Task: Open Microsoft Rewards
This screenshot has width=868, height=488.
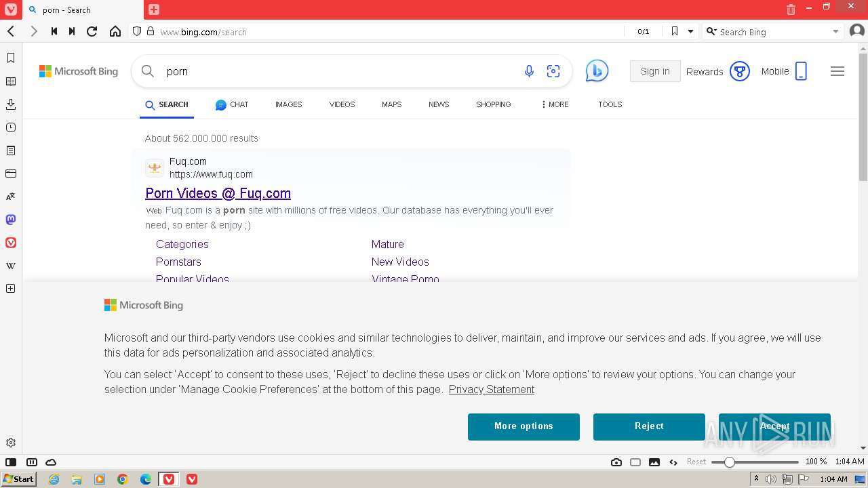Action: coord(717,71)
